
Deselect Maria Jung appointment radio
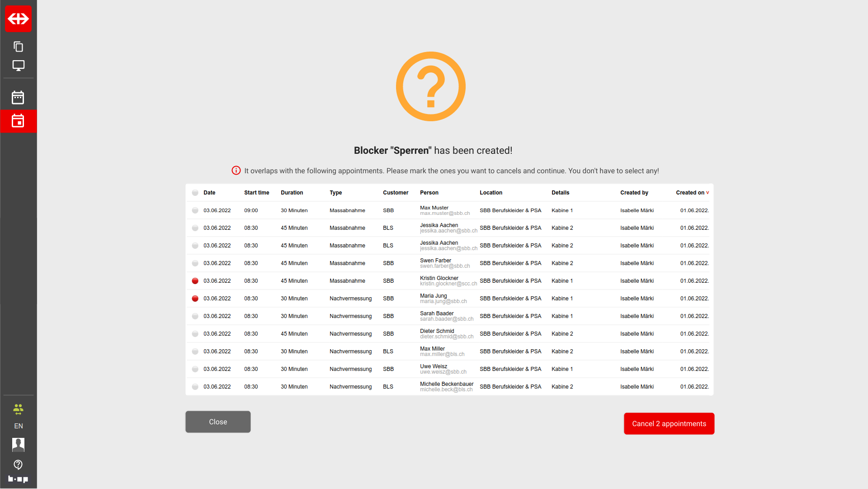tap(195, 299)
